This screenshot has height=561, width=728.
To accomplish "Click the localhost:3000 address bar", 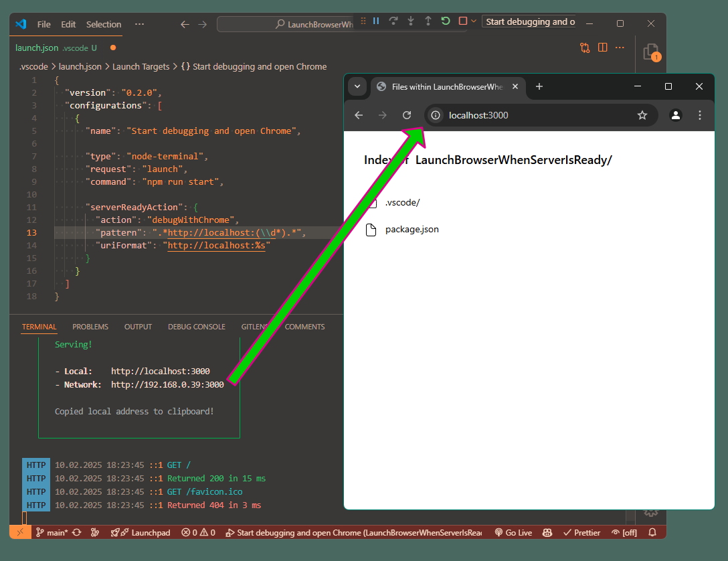I will (x=541, y=115).
